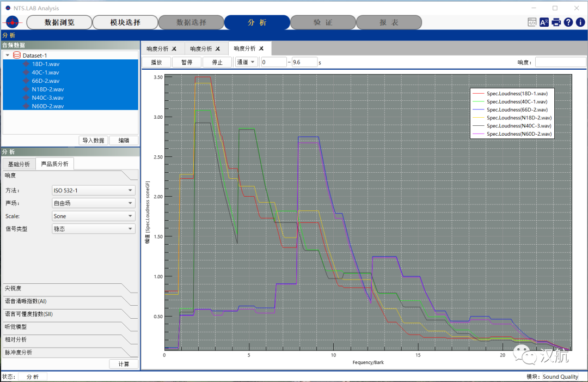
Task: Click legend entry Spec.Loudness(N18D-2.wav)
Action: point(512,118)
